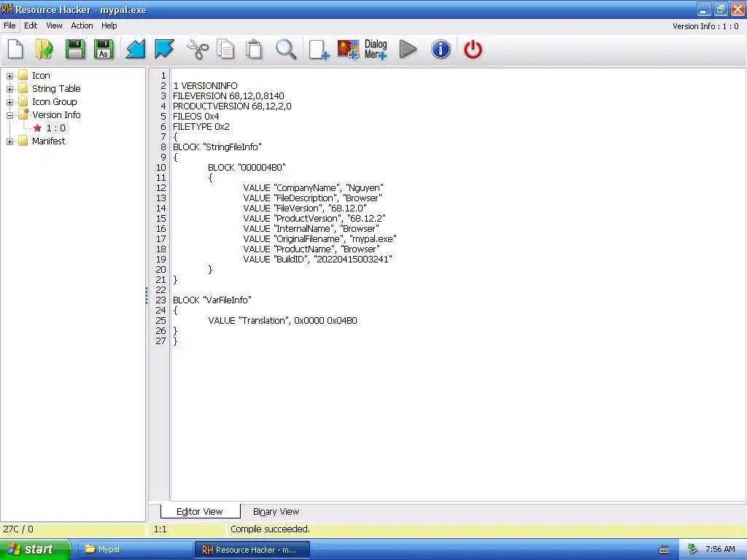Click the Save As disk icon
This screenshot has height=560, width=747.
[104, 49]
